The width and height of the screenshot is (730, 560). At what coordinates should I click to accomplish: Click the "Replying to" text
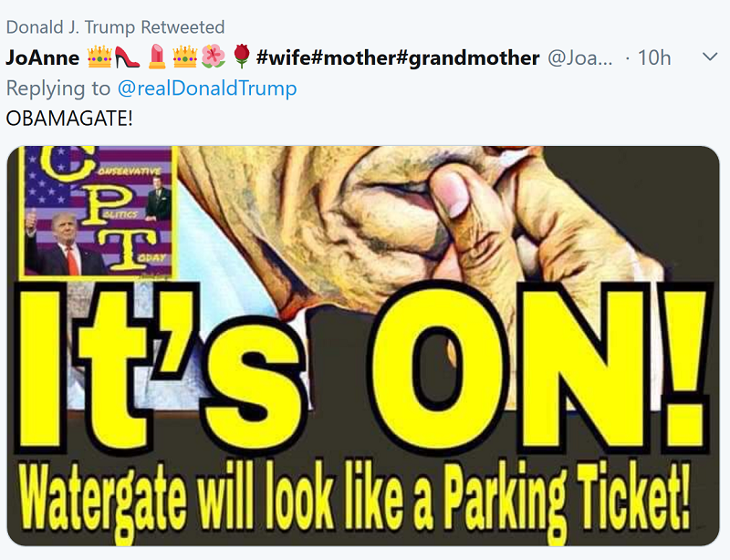click(x=59, y=88)
